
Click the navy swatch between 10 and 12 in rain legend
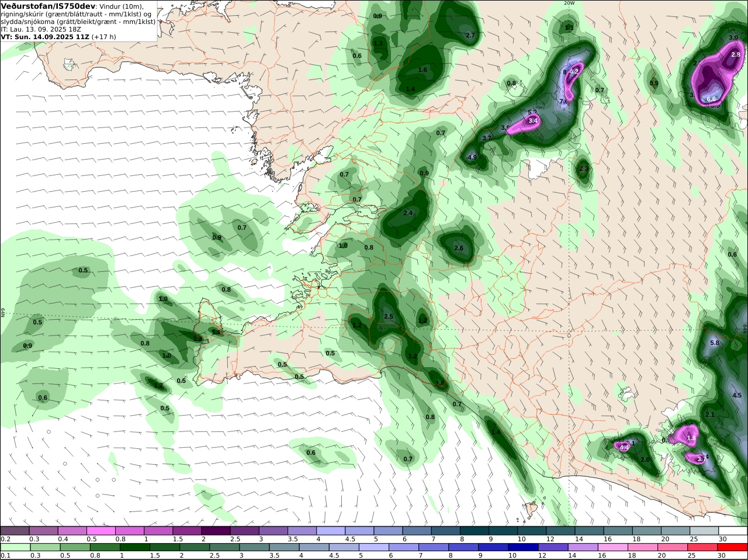523,548
